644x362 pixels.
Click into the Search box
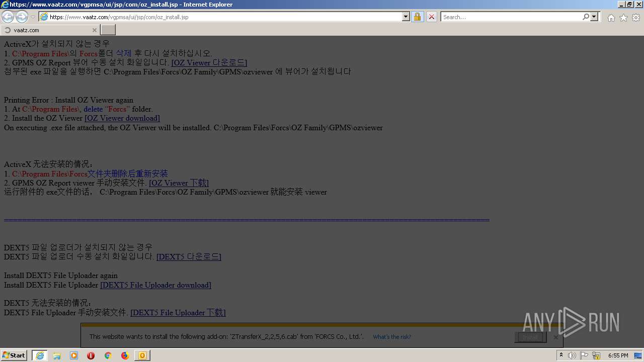[x=511, y=17]
